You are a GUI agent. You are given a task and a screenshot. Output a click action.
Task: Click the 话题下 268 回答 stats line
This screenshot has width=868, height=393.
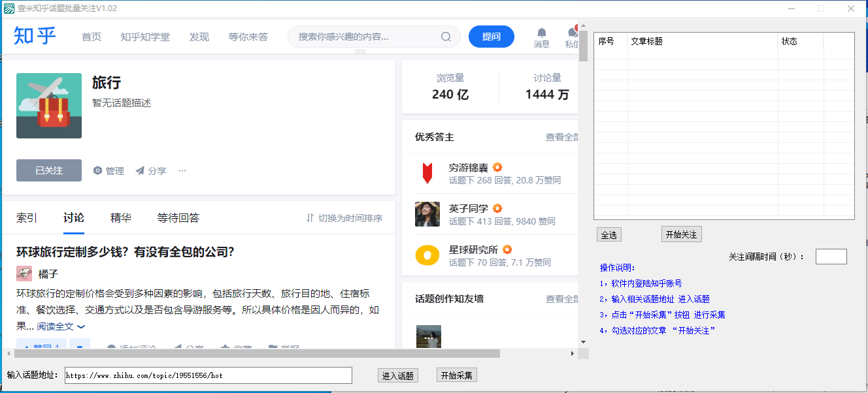pyautogui.click(x=505, y=180)
